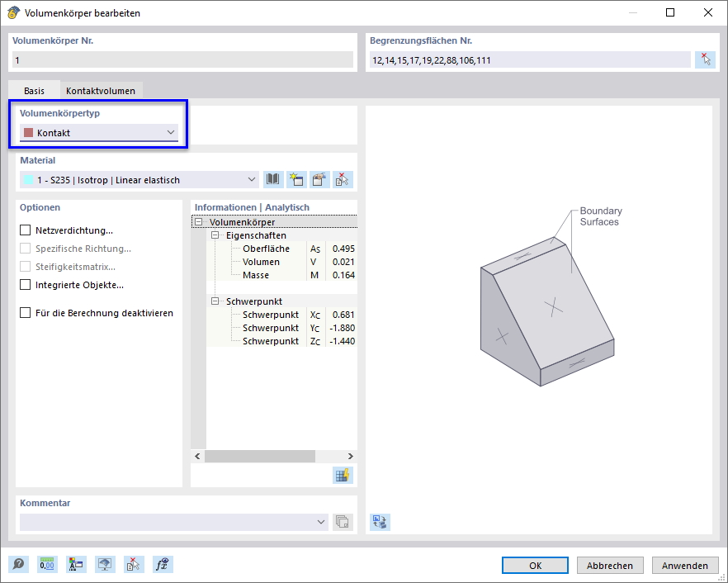Click the Volumenkörper Nr. input field
728x583 pixels.
[182, 60]
